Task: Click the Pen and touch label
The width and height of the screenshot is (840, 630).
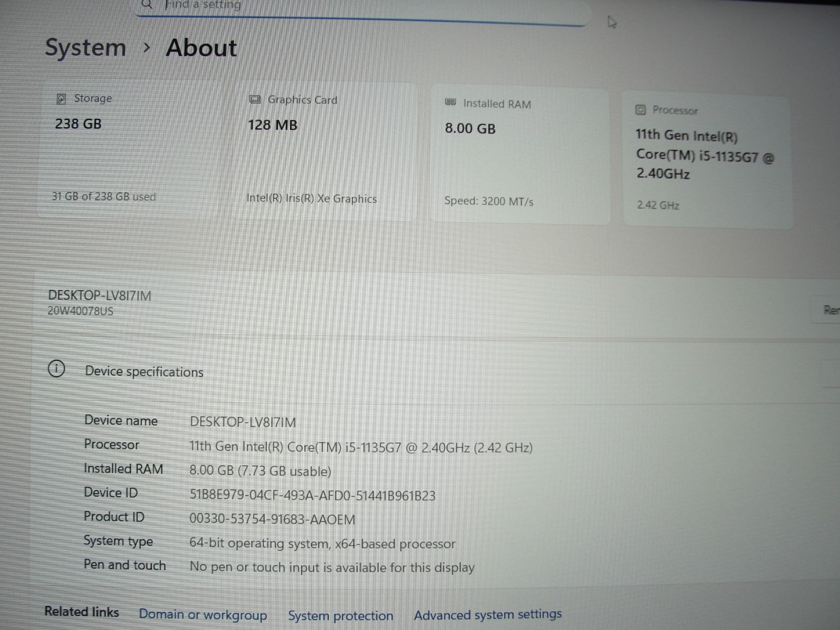Action: pos(124,565)
